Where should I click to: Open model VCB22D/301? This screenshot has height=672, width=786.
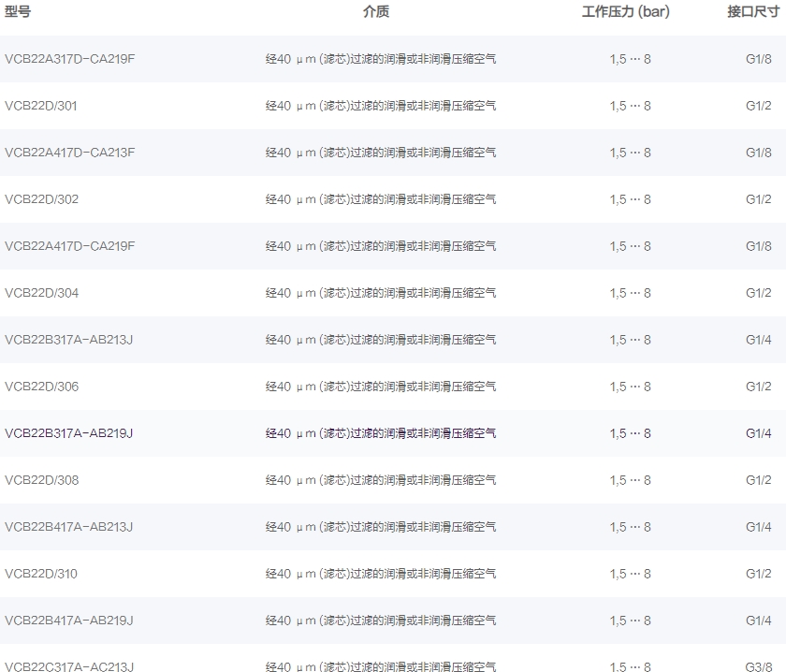tap(40, 106)
